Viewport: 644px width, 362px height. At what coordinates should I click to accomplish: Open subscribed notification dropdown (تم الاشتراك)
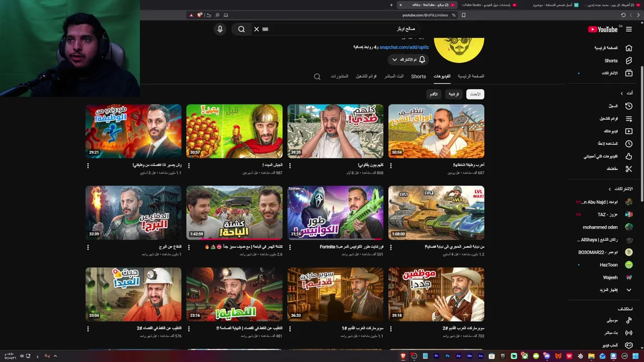(x=408, y=59)
